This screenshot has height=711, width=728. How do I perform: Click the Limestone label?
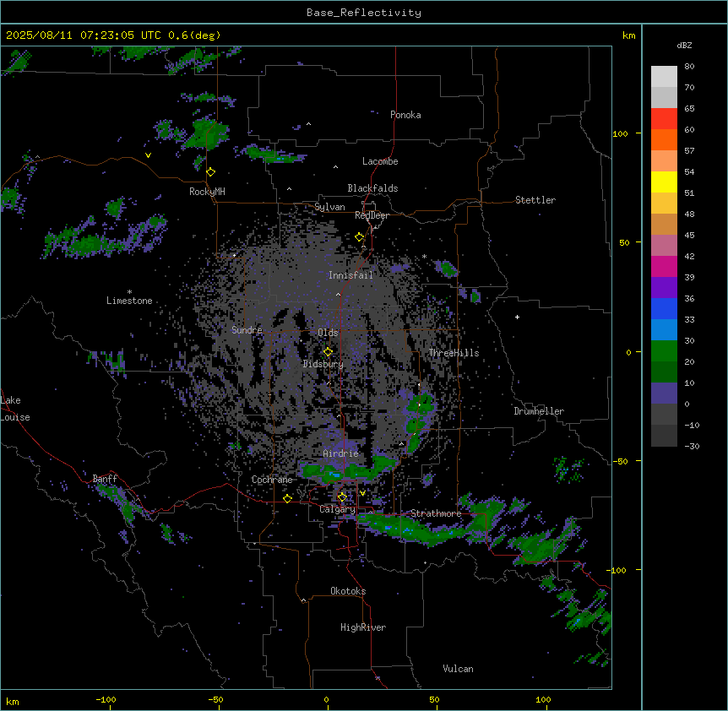[x=129, y=301]
